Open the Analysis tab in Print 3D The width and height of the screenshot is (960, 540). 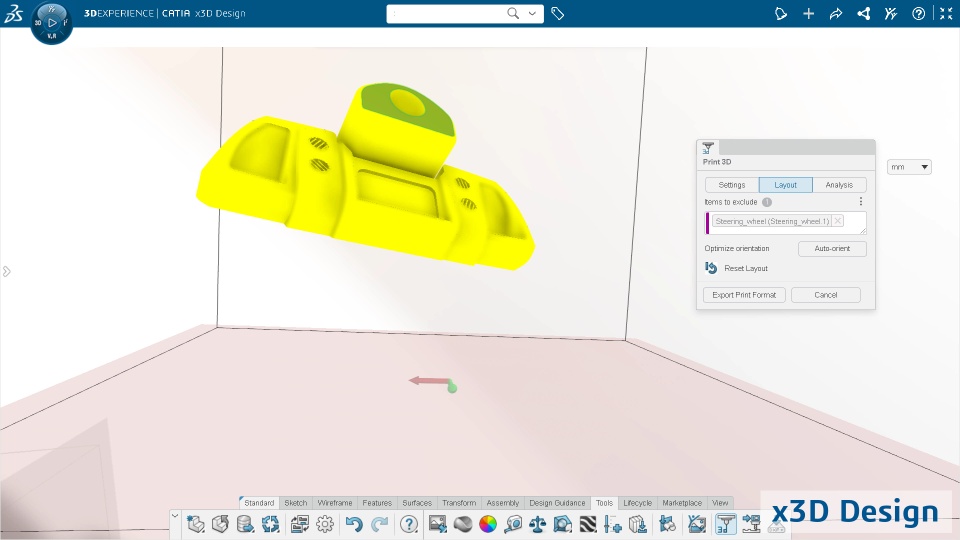(839, 185)
